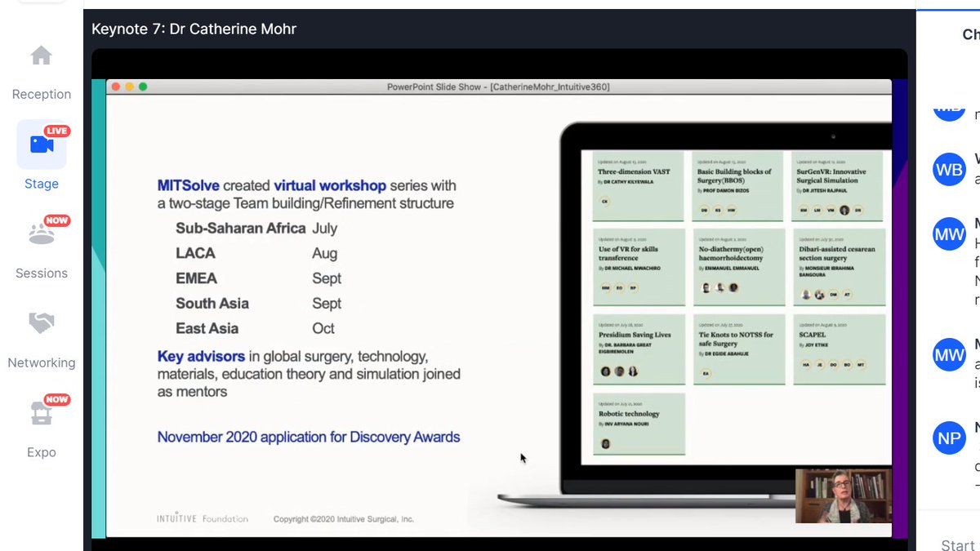
Task: Click the South Asia row label
Action: tap(212, 304)
